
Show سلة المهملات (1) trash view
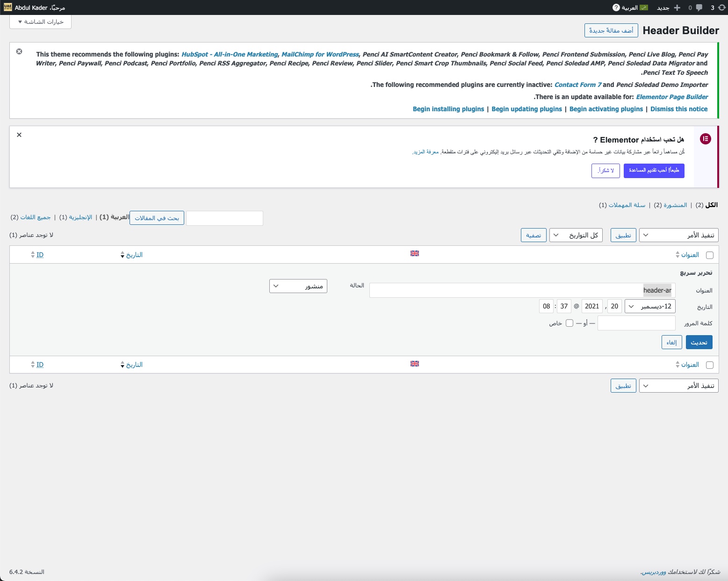622,205
